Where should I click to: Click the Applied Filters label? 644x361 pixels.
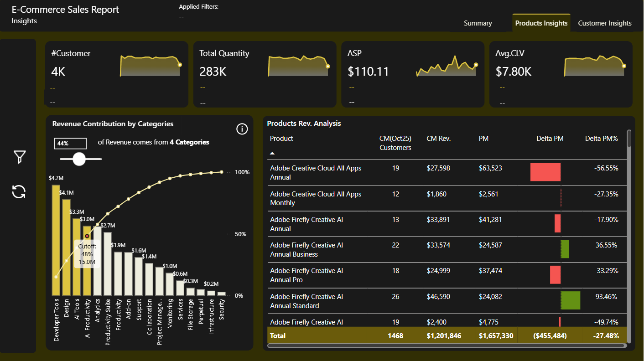(199, 7)
